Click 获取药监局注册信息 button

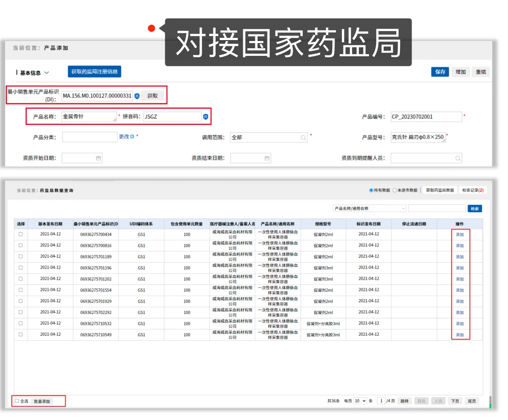point(94,72)
